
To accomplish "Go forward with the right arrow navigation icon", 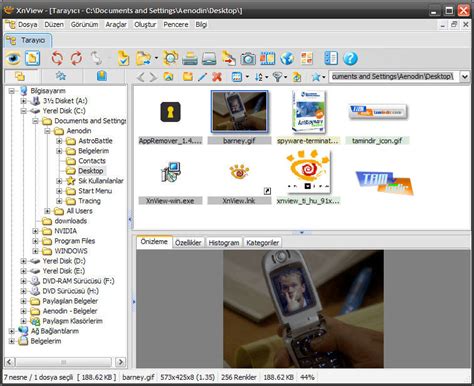I will pyautogui.click(x=153, y=77).
